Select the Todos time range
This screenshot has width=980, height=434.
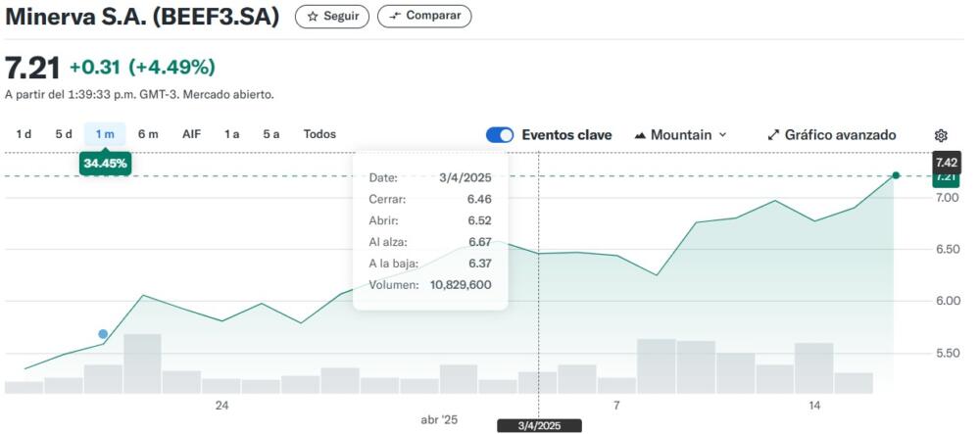[320, 134]
